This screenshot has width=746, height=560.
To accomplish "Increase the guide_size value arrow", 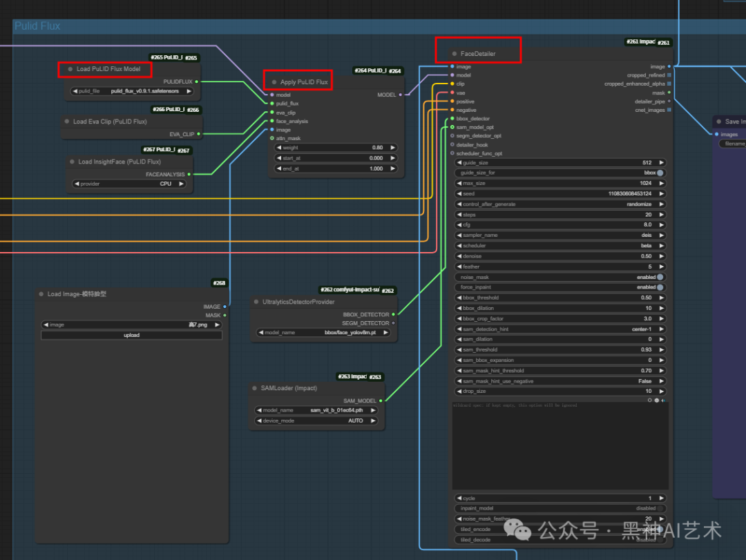I will (x=661, y=163).
